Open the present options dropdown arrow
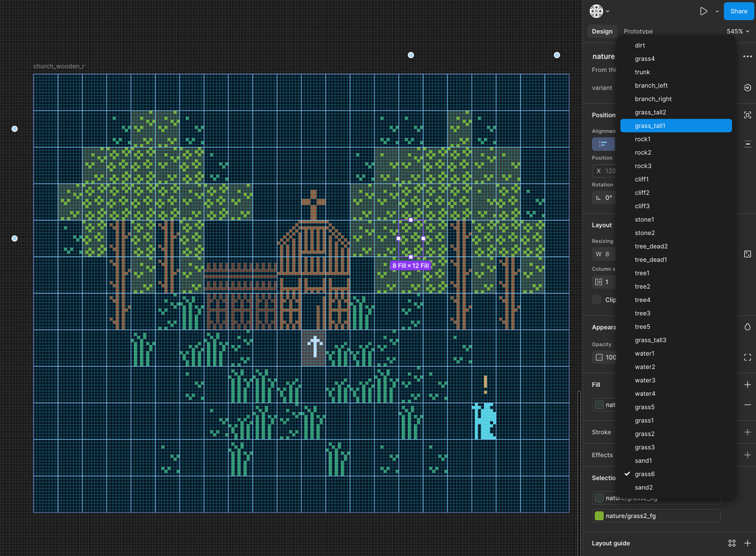 [717, 11]
